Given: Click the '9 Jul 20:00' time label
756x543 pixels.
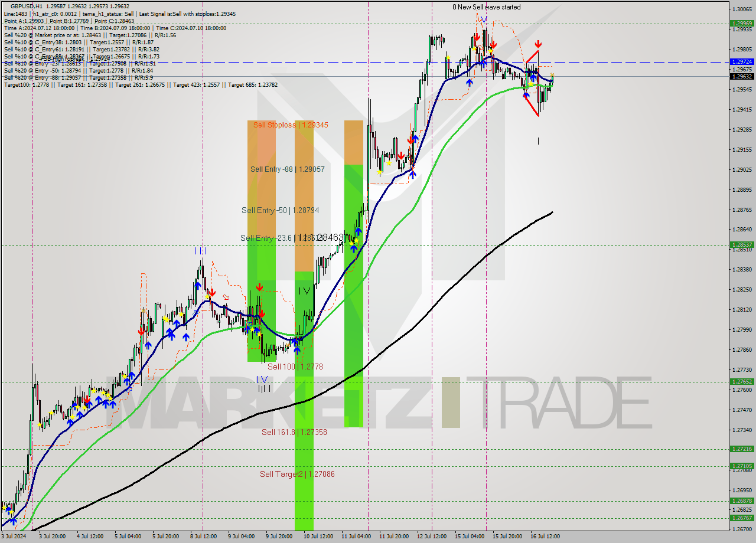Looking at the screenshot, I should point(279,537).
